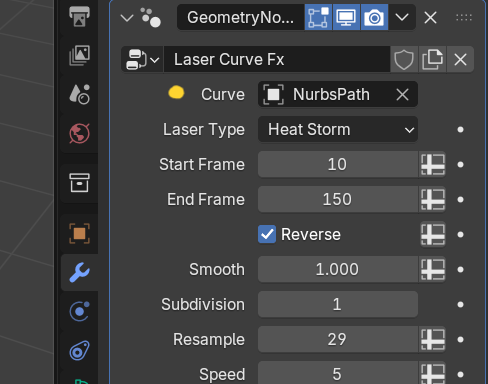This screenshot has height=384, width=488.
Task: Open the Physics properties tab icon
Action: tap(79, 312)
